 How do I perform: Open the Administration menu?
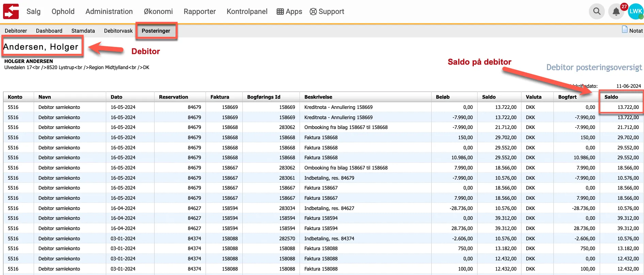tap(109, 12)
